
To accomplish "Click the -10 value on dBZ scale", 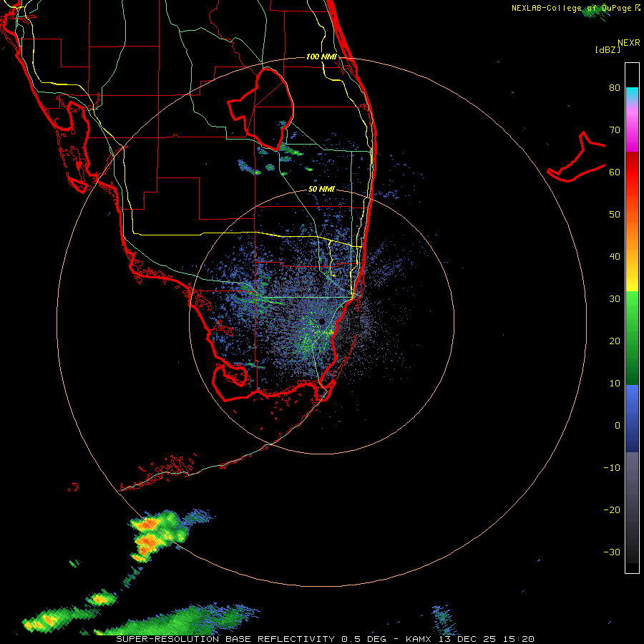I will click(612, 467).
